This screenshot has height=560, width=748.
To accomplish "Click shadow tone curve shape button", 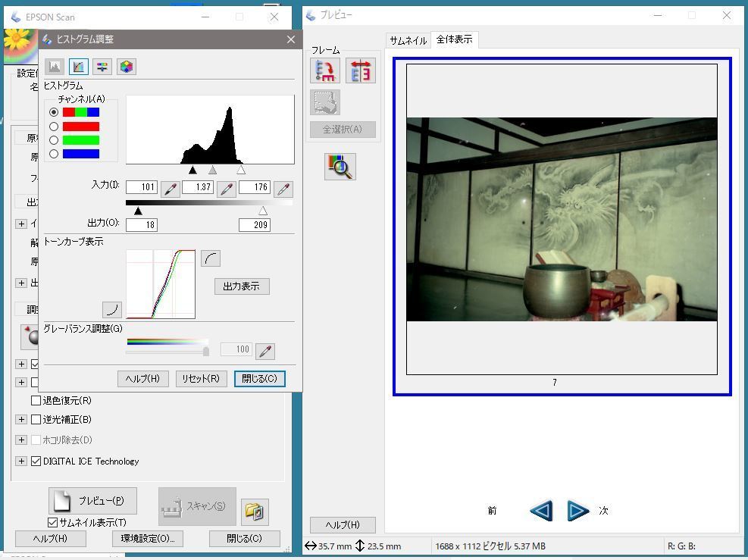I will (x=112, y=310).
